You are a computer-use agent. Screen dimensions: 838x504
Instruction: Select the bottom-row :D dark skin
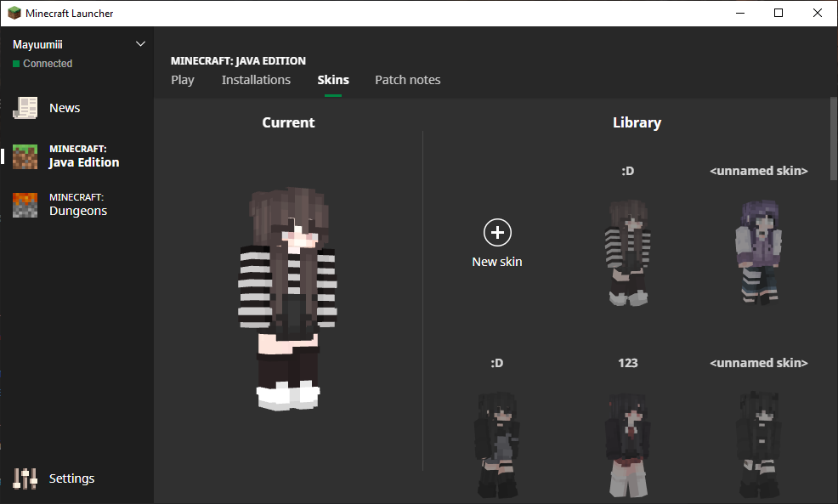[x=497, y=445]
